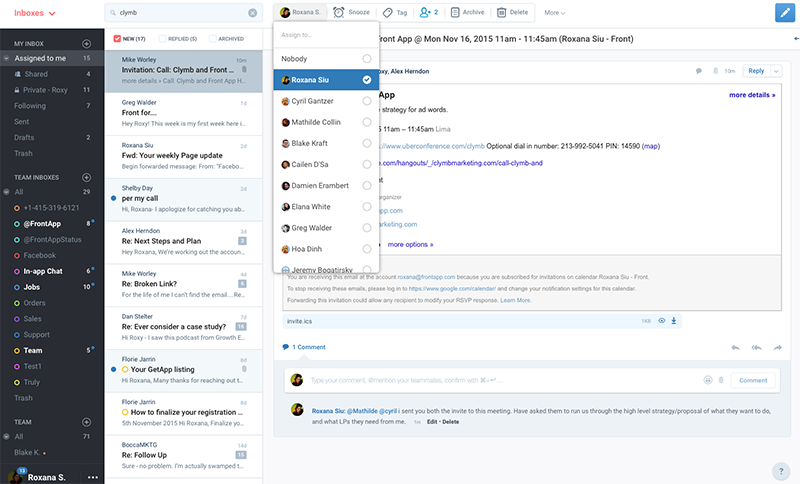Image resolution: width=800 pixels, height=484 pixels.
Task: Open the Following folder in sidebar
Action: [30, 105]
